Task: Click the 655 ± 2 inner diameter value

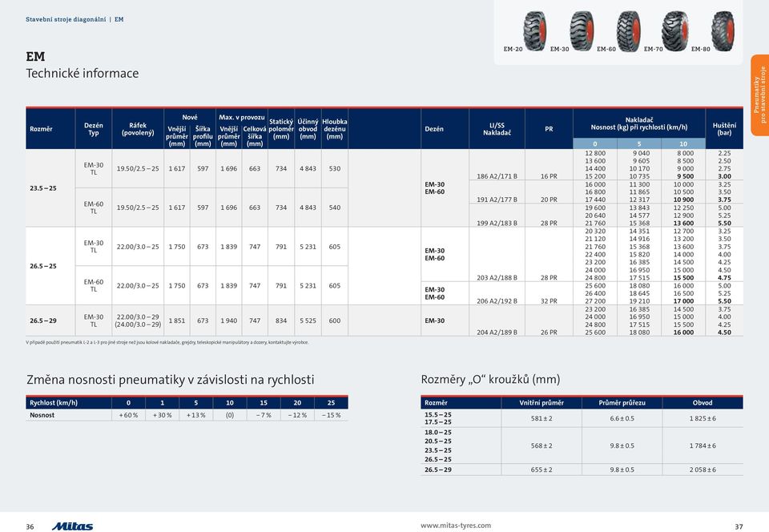Action: click(542, 470)
